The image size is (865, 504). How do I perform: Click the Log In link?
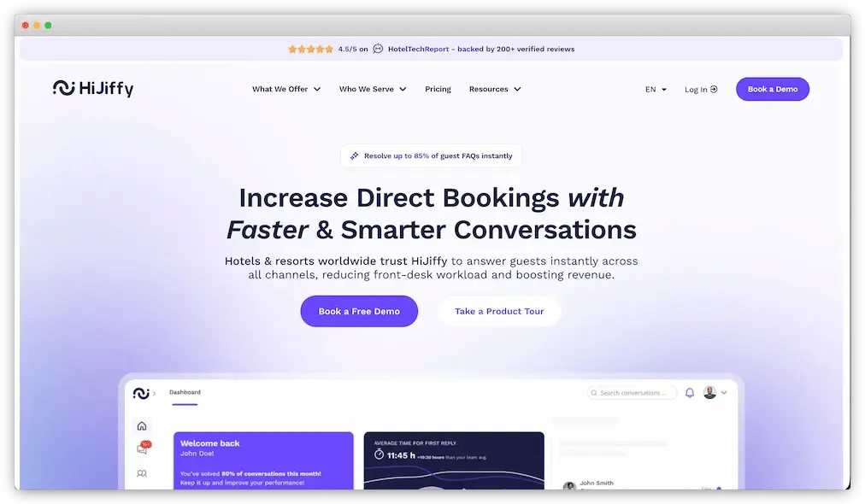[x=701, y=90]
